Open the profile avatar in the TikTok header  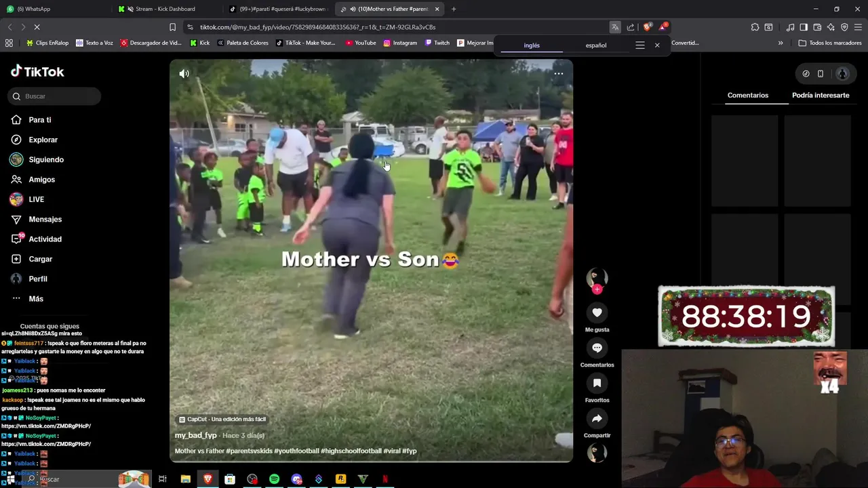842,73
